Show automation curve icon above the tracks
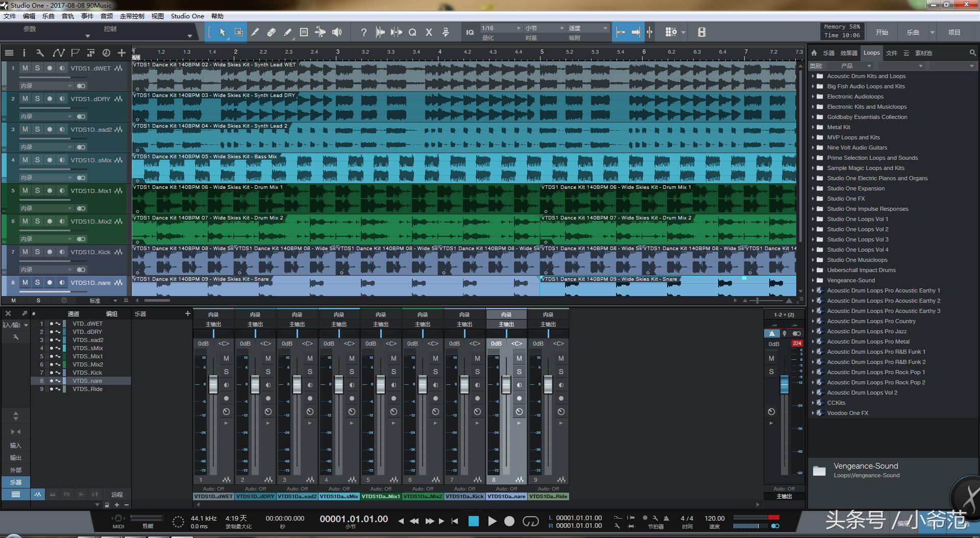The image size is (980, 538). click(59, 53)
